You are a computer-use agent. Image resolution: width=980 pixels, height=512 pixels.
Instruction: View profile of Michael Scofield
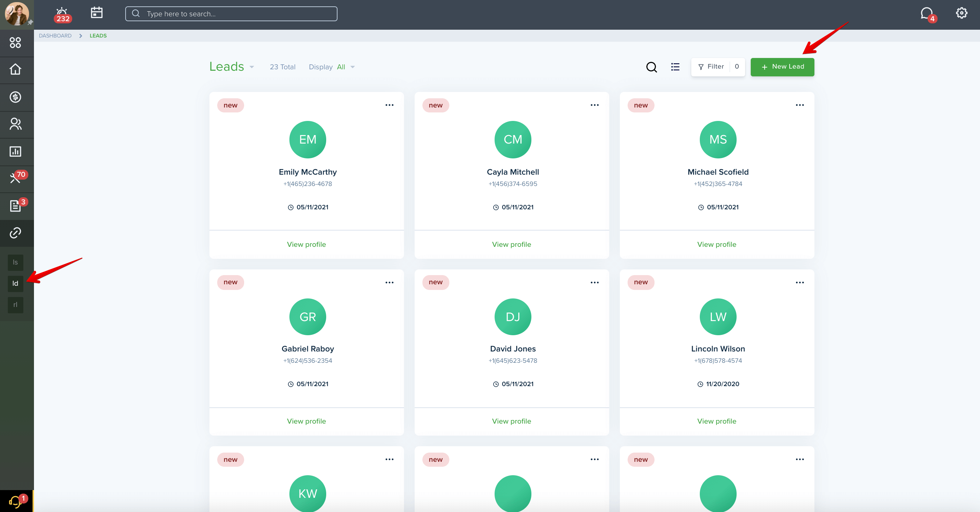pyautogui.click(x=717, y=244)
